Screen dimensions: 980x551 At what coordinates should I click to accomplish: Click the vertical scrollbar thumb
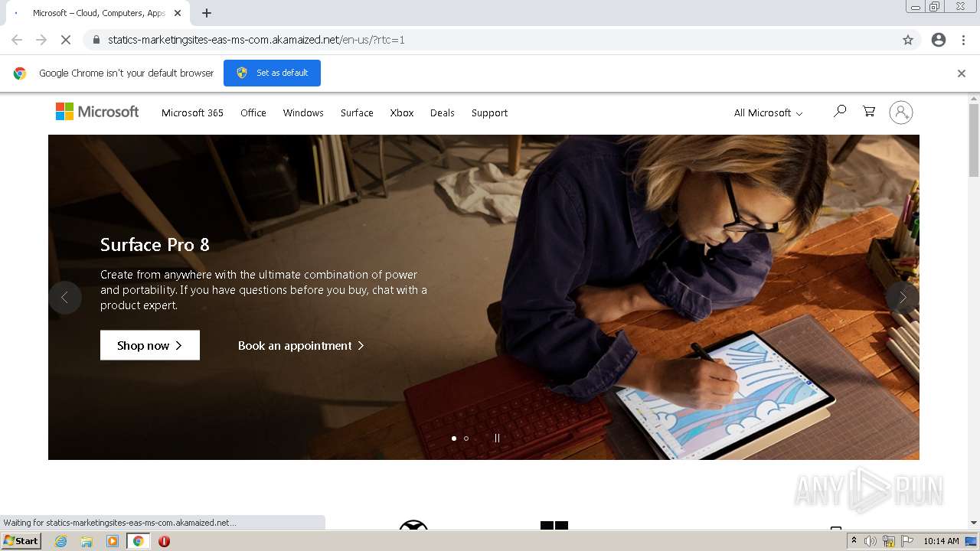[x=974, y=140]
